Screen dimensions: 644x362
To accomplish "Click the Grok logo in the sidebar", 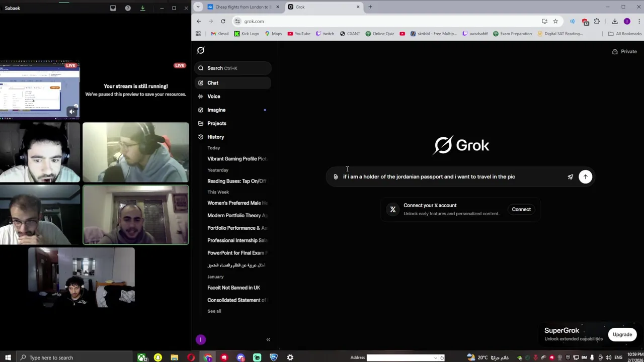I will coord(201,50).
